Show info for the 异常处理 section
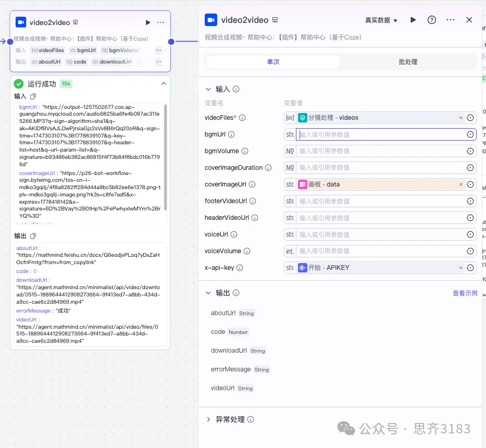Screen dimensions: 486x448 251,419
